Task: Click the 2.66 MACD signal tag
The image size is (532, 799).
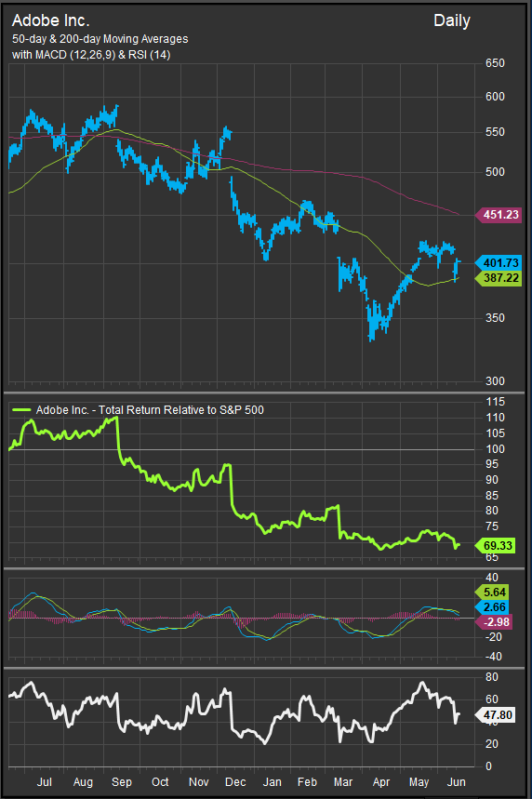Action: [x=492, y=606]
